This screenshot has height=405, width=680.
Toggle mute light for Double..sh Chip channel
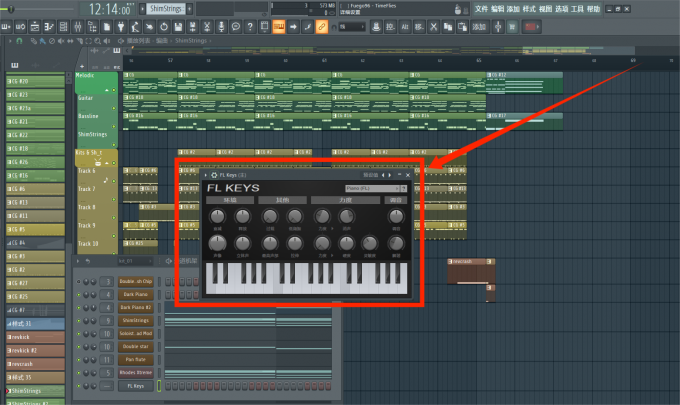78,281
